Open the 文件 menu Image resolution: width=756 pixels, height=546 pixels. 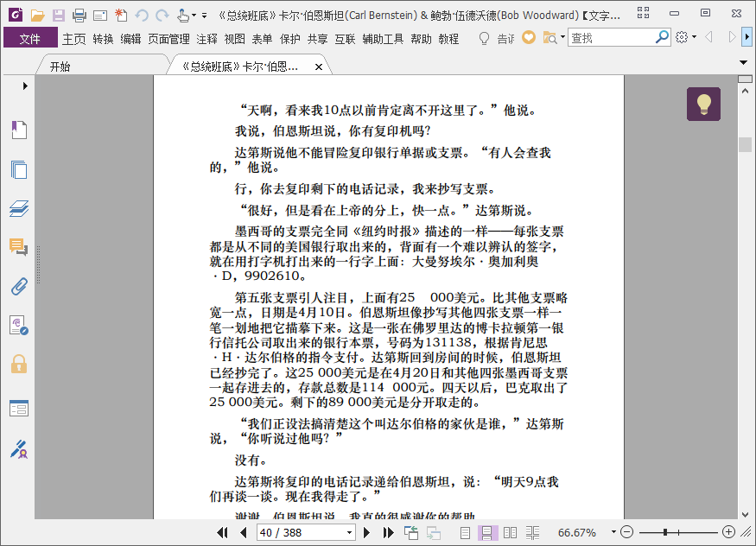coord(30,39)
